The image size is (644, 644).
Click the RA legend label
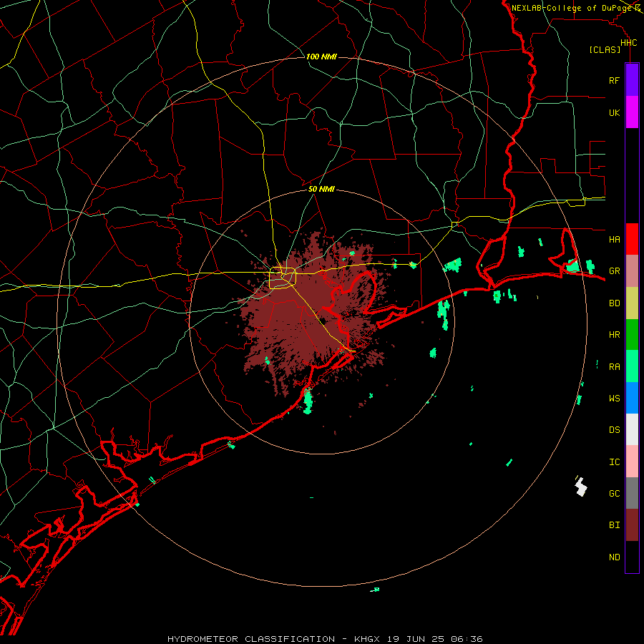coord(614,366)
